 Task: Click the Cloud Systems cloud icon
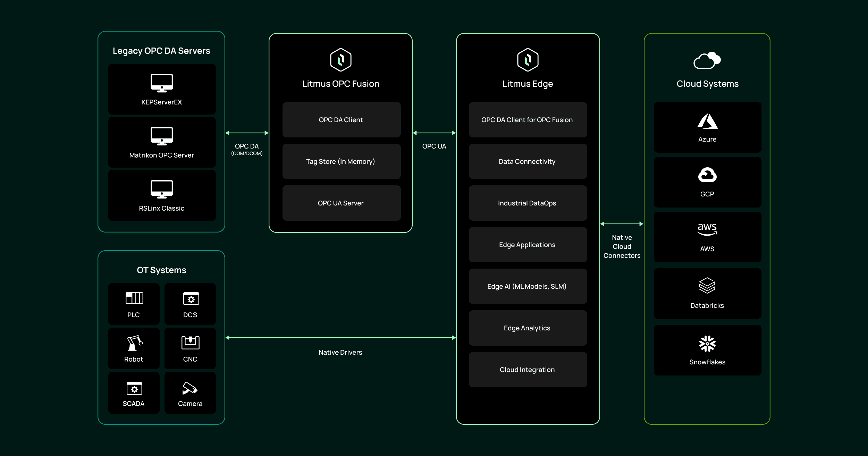(x=707, y=60)
